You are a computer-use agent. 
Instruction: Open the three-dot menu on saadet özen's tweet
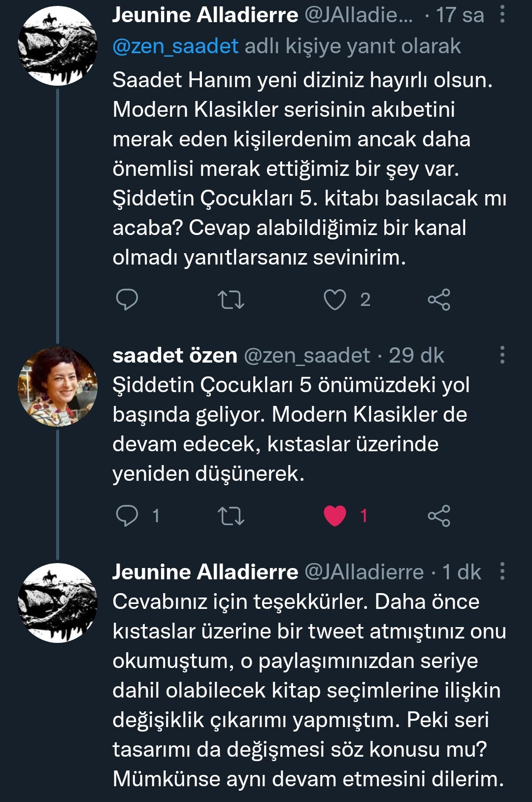pyautogui.click(x=502, y=355)
